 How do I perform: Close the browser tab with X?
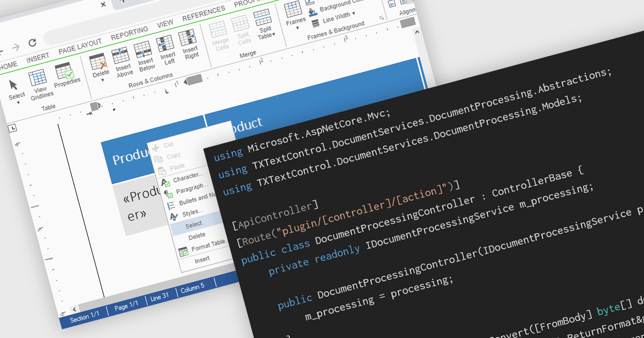pyautogui.click(x=103, y=4)
